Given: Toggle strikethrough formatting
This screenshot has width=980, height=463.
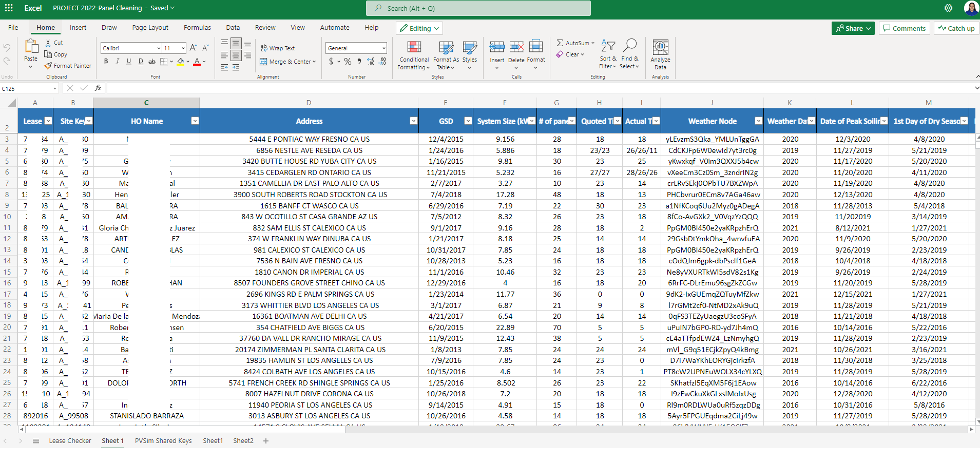Looking at the screenshot, I should (x=152, y=62).
